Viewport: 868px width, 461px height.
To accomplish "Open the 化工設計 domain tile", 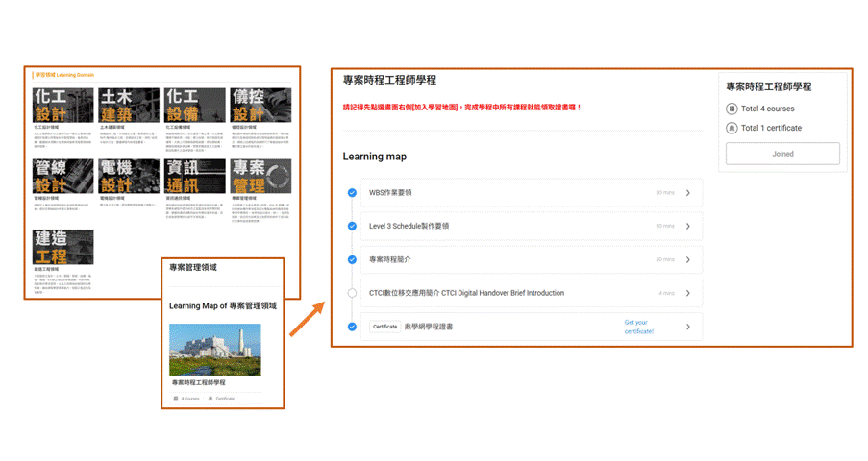I will point(63,106).
